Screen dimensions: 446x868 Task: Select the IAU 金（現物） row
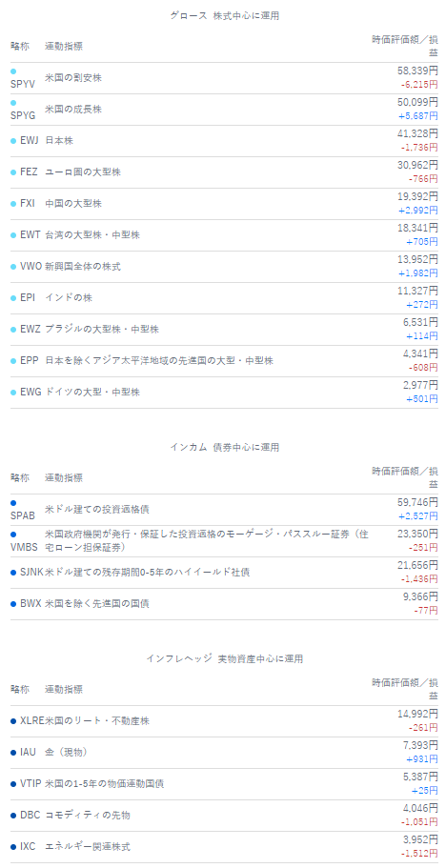(x=224, y=753)
